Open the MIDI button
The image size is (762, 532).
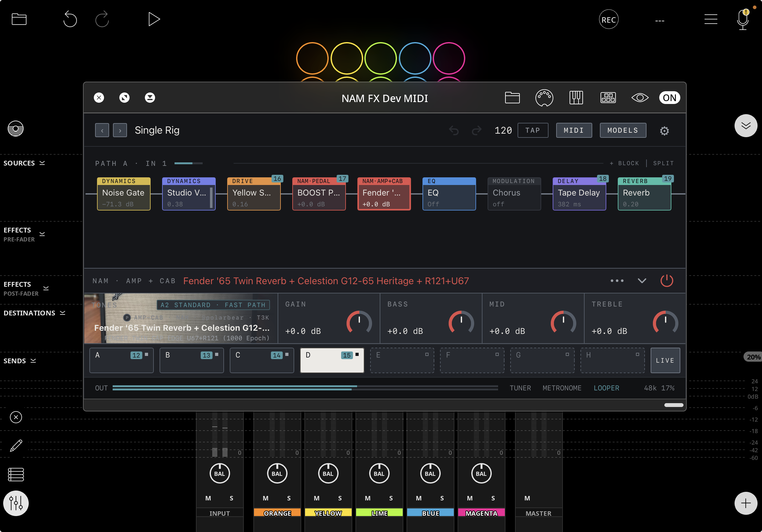[574, 130]
